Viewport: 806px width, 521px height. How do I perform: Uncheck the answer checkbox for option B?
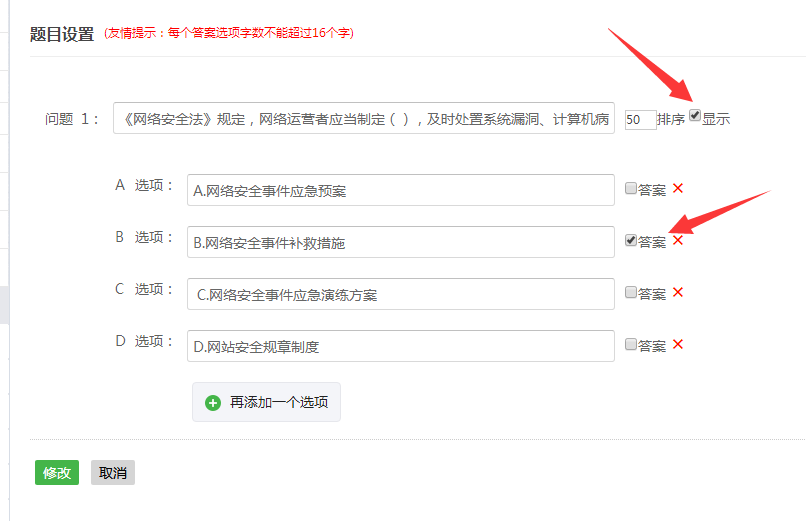(x=631, y=240)
